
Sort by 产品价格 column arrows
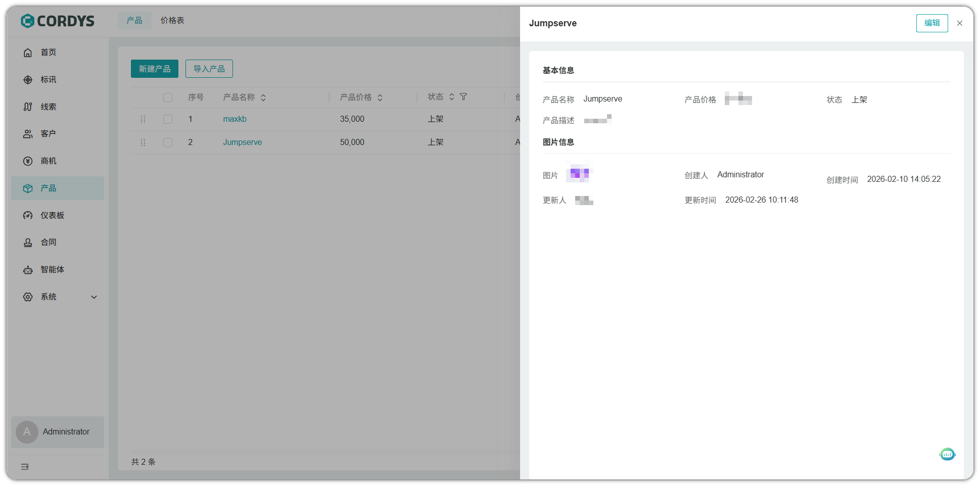pos(380,98)
